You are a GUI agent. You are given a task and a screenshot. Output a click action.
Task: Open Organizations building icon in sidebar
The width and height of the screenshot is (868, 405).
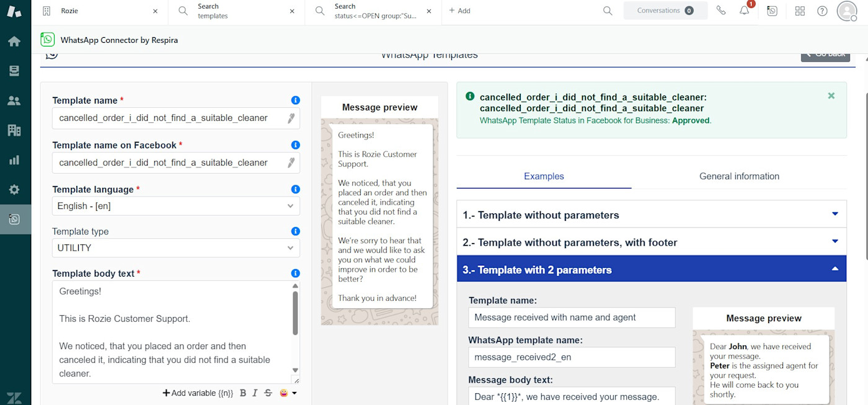tap(14, 130)
